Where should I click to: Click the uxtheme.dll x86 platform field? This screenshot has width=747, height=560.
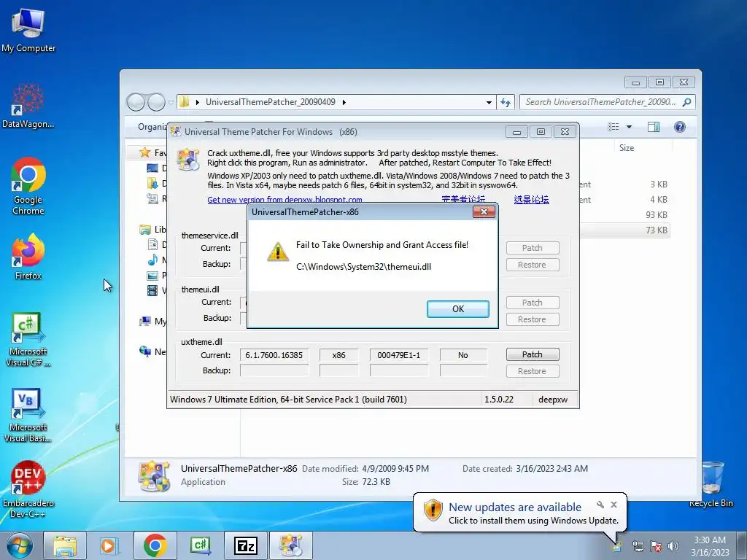[338, 355]
